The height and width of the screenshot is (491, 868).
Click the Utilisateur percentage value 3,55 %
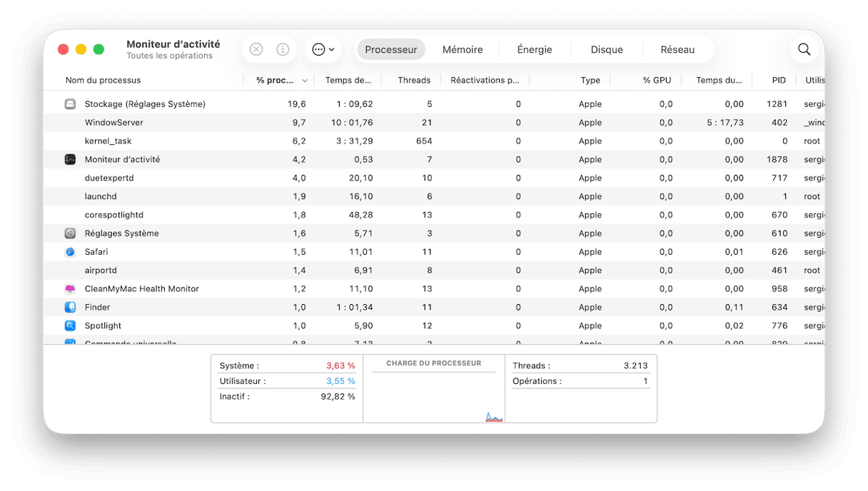(x=340, y=381)
